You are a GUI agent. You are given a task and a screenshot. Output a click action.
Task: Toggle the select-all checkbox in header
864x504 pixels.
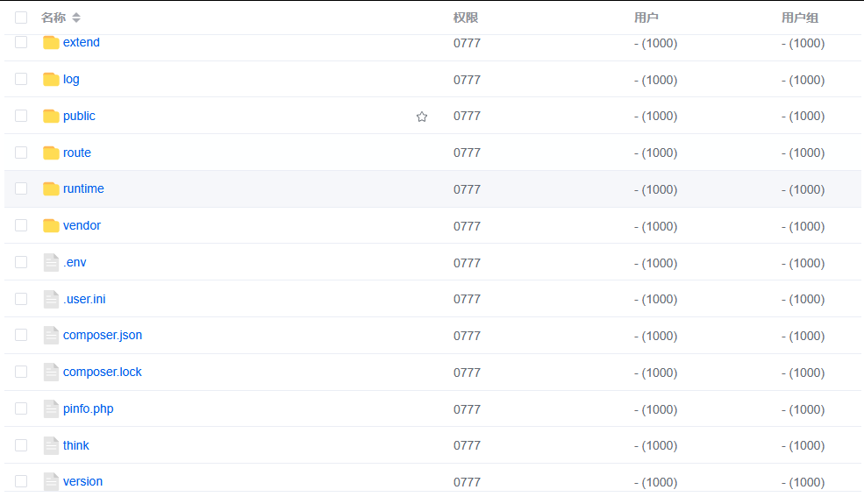(x=21, y=18)
